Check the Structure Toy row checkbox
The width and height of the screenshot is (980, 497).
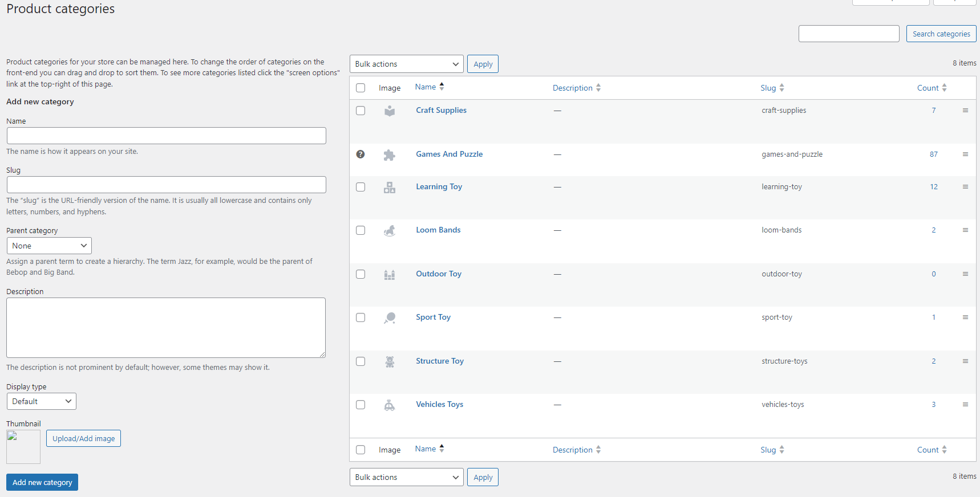point(361,361)
